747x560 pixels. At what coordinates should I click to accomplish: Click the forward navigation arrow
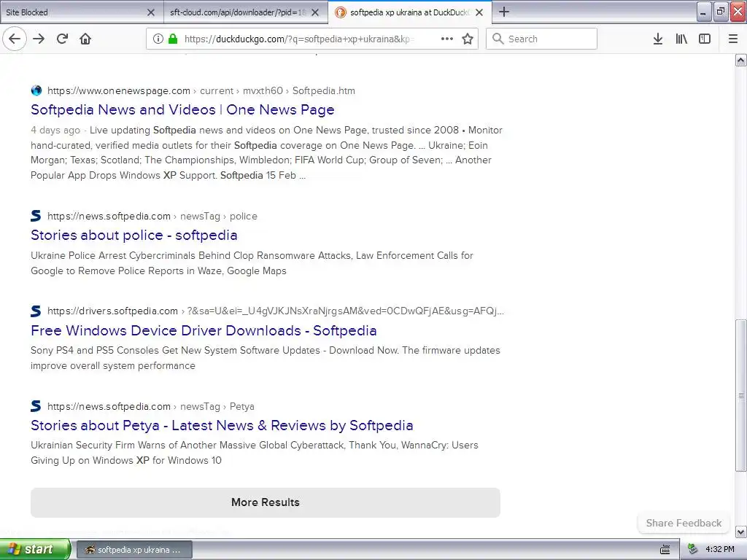pyautogui.click(x=39, y=39)
